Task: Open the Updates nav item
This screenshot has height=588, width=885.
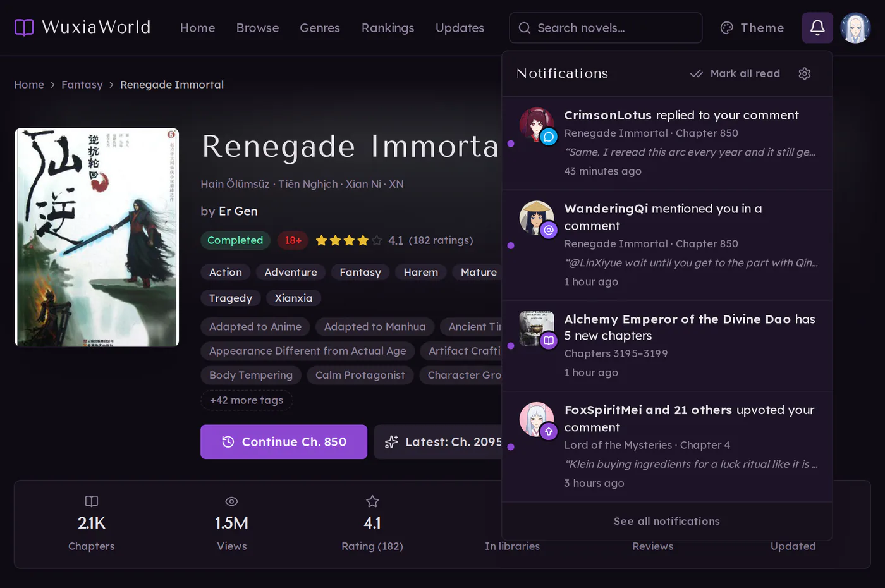Action: click(460, 28)
